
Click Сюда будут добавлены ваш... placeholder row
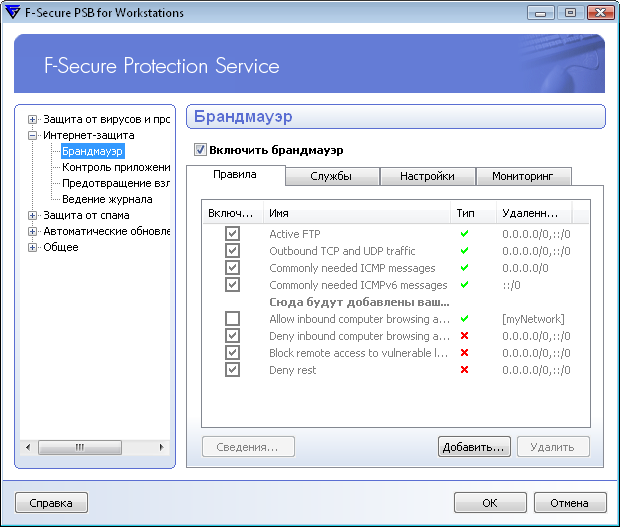pos(359,302)
